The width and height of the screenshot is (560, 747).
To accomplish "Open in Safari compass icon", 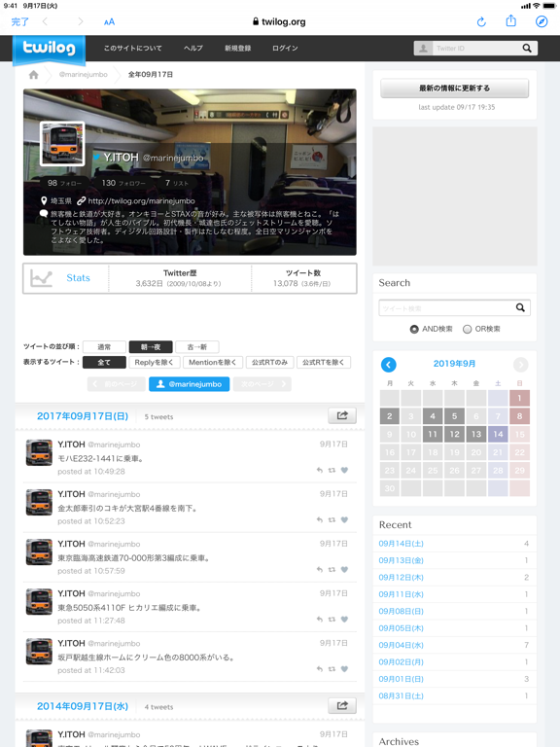I will [542, 22].
